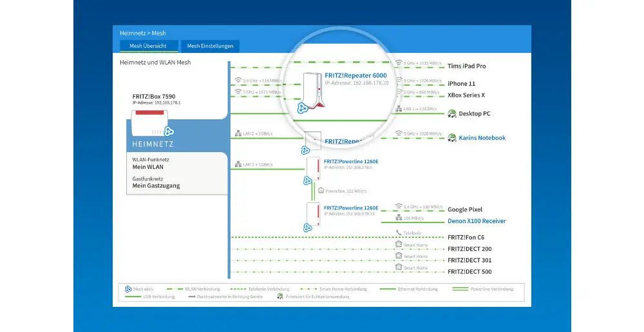Image resolution: width=644 pixels, height=332 pixels.
Task: Click the LAN 3 network icon
Action: [238, 164]
